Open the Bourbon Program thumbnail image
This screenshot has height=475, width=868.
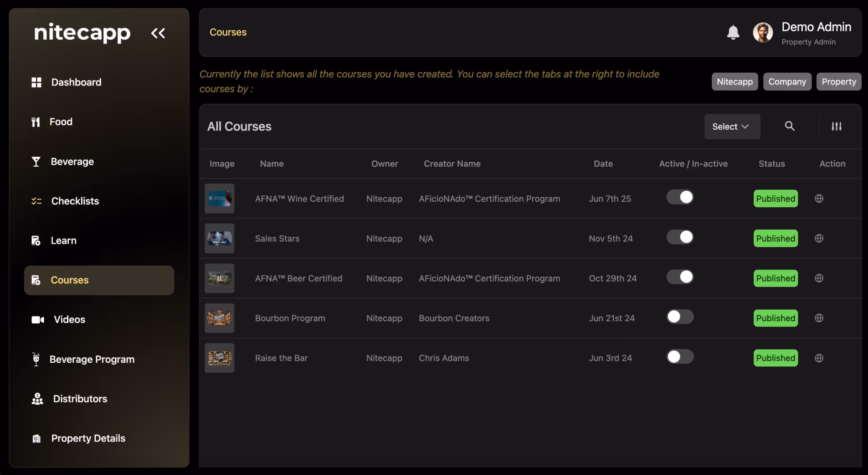[219, 318]
